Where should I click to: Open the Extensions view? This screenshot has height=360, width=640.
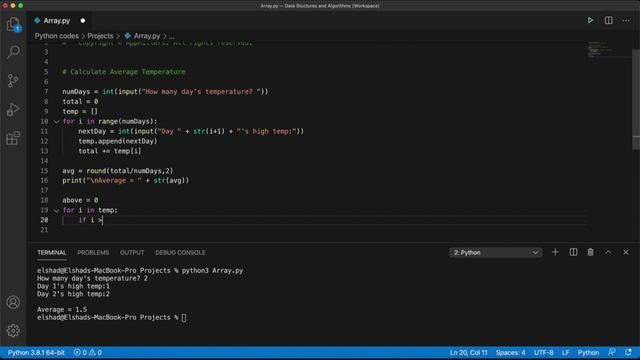click(13, 138)
